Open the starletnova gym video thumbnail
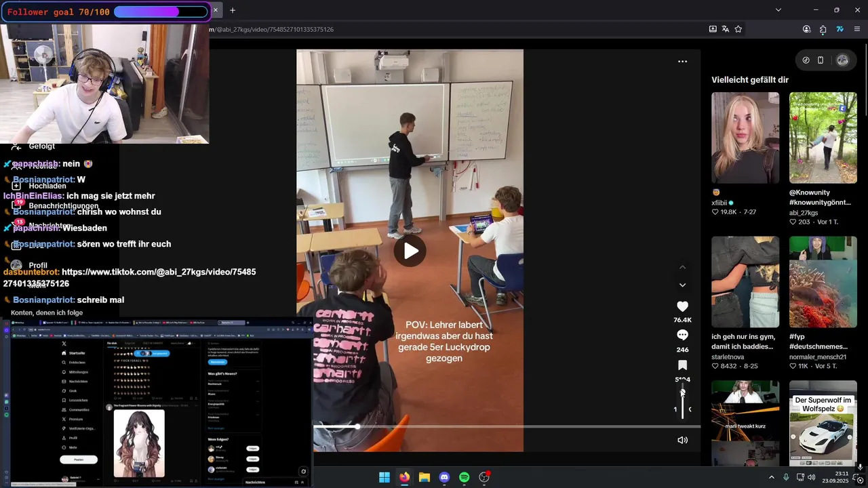868x488 pixels. 745,282
